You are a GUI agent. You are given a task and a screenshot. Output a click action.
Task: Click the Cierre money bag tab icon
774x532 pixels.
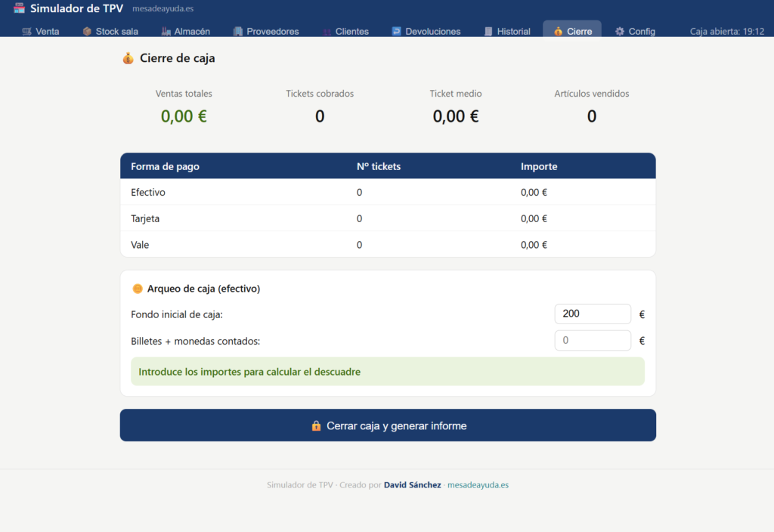558,31
